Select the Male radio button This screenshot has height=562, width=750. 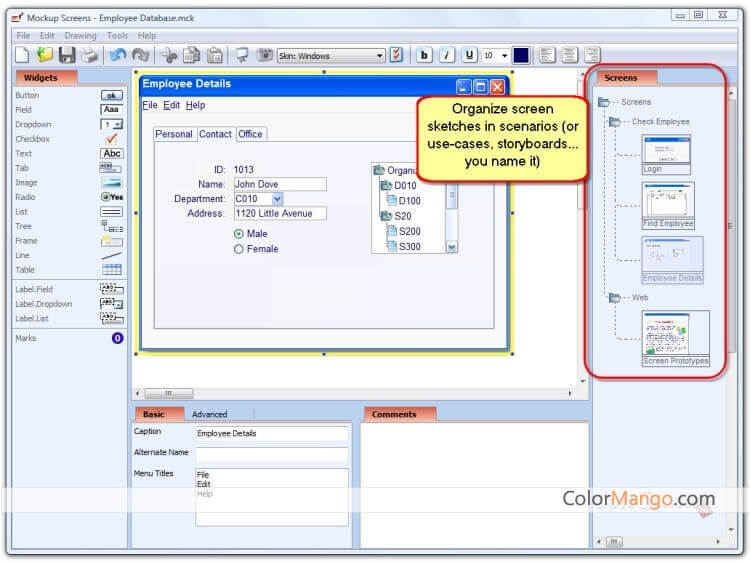coord(239,233)
